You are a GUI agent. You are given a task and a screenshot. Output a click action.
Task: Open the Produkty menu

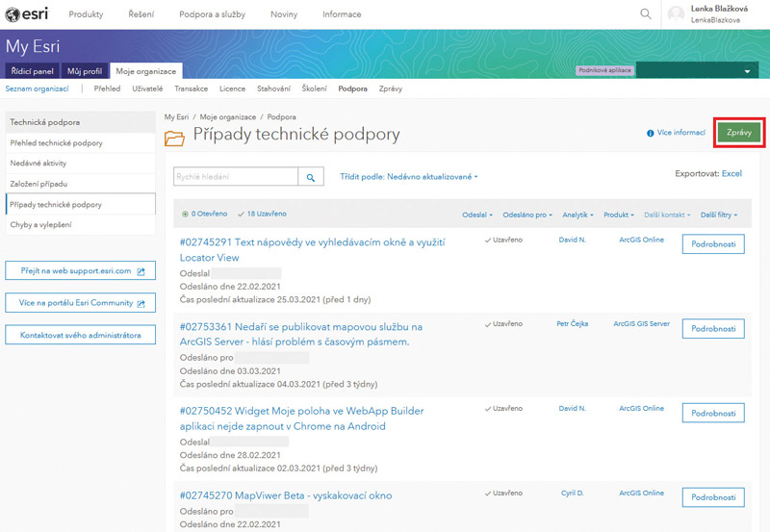tap(86, 14)
